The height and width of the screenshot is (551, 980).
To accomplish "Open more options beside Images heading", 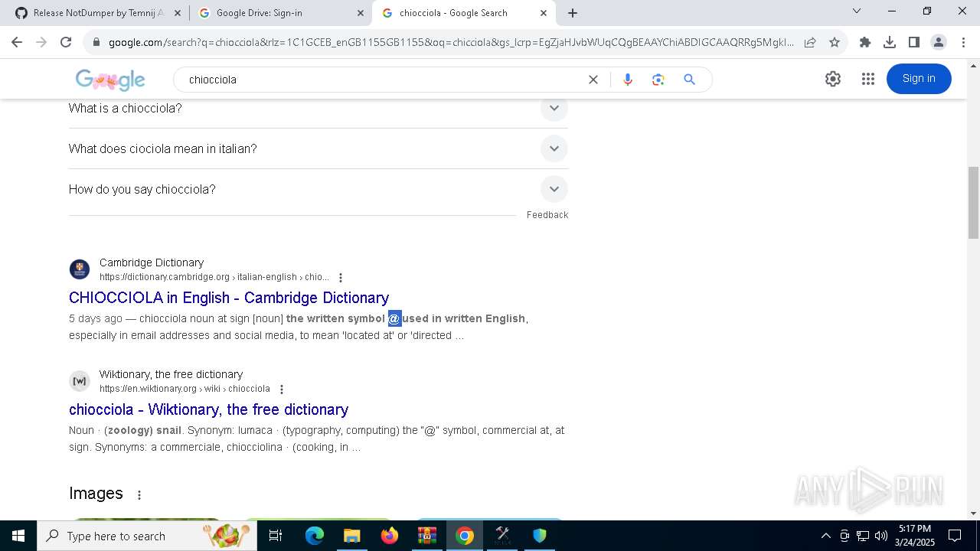I will tap(139, 495).
